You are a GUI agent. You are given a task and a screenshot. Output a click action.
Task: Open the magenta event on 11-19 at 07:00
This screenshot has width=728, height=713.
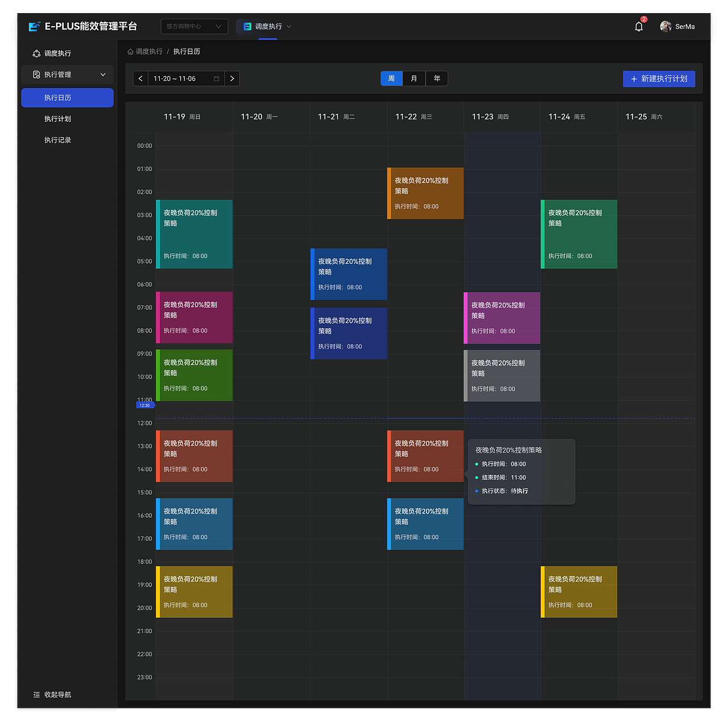tap(195, 318)
